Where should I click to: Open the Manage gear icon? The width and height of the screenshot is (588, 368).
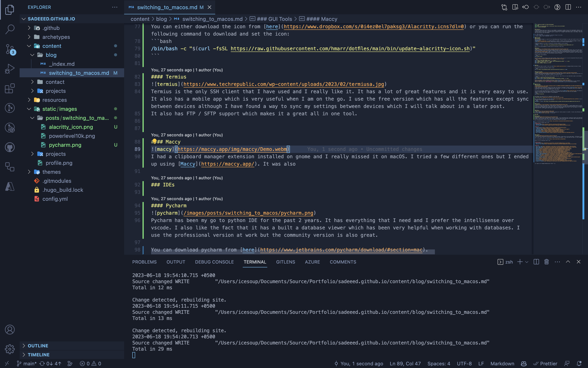point(10,349)
